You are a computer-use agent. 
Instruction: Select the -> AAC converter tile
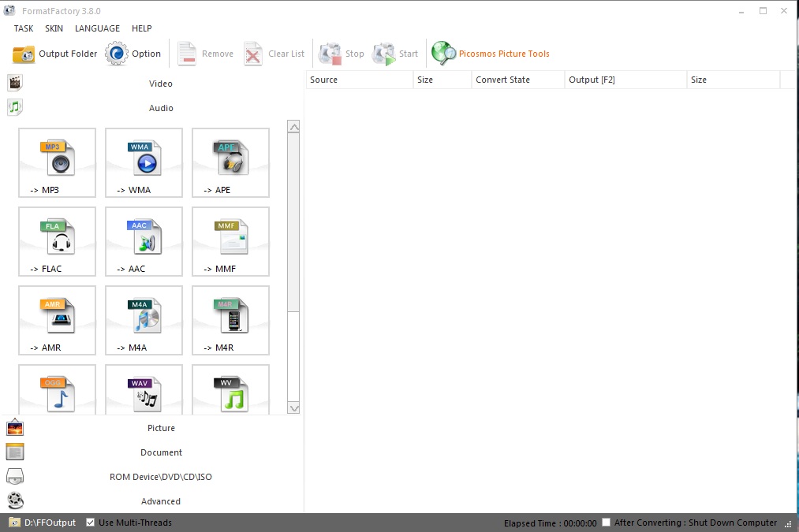click(x=144, y=241)
